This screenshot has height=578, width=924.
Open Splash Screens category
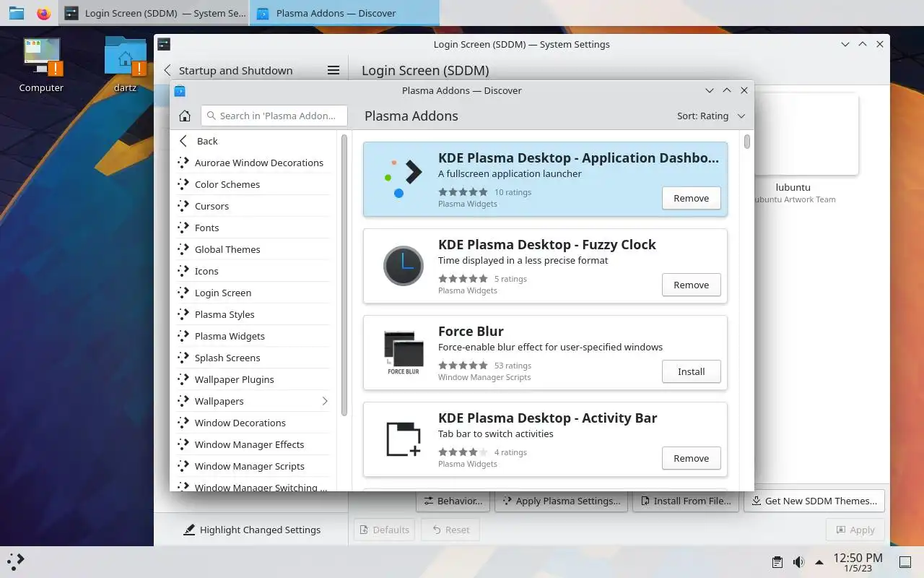253,358
